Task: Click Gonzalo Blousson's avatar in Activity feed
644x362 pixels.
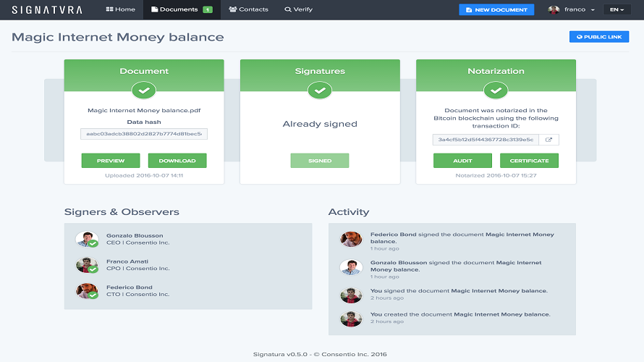Action: [351, 267]
